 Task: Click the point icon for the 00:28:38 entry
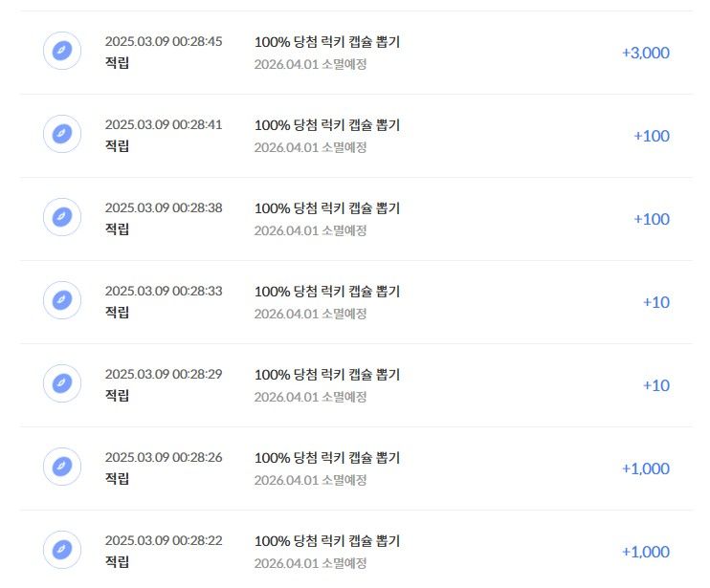[x=62, y=217]
